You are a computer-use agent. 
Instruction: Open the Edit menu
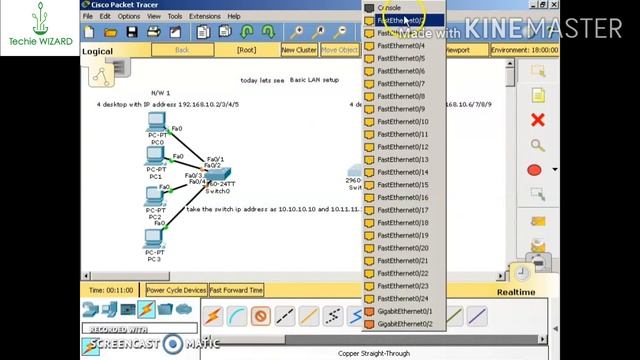pos(105,16)
